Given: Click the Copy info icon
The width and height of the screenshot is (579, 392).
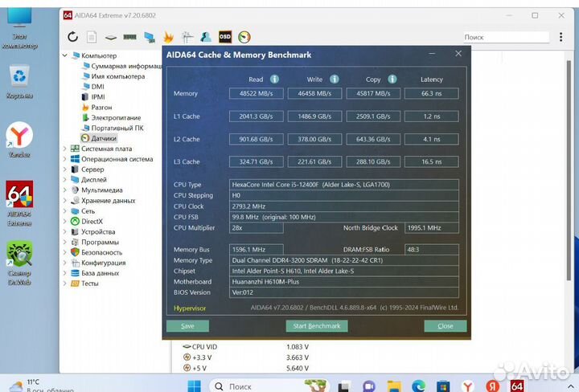Looking at the screenshot, I should pyautogui.click(x=392, y=79).
